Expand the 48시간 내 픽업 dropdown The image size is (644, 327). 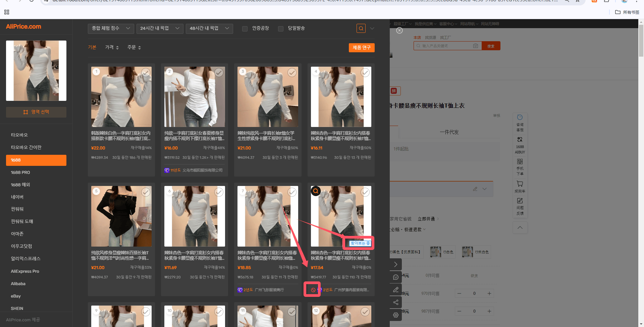(x=209, y=28)
